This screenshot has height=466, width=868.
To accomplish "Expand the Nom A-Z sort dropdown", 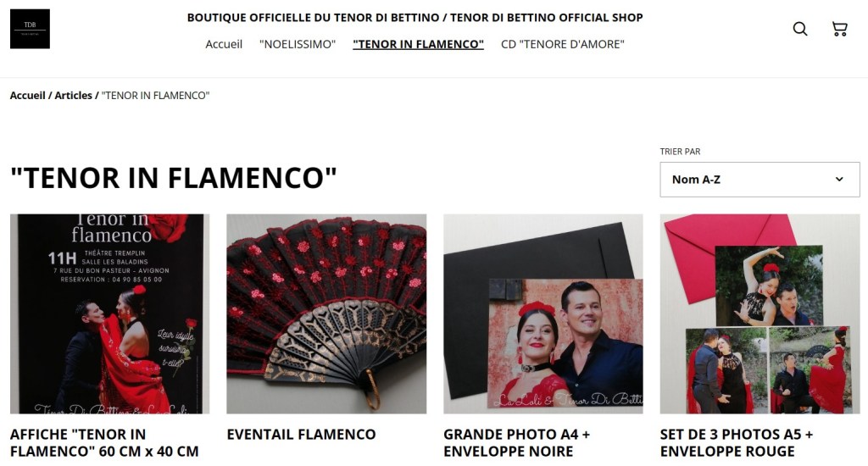I will 759,180.
